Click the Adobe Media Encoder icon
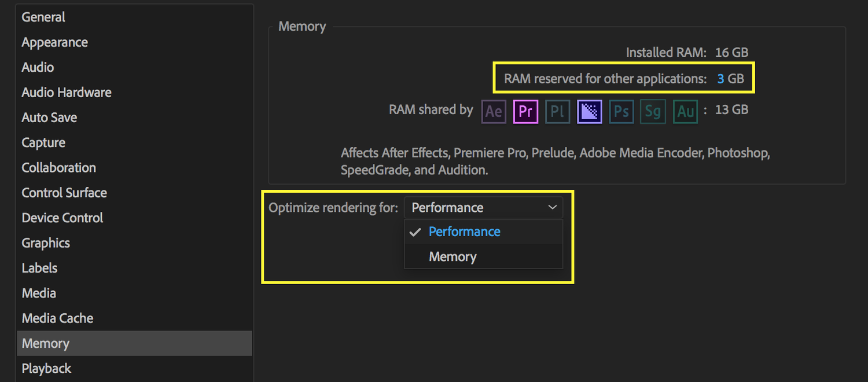Screen dimensions: 868x382 [x=590, y=112]
